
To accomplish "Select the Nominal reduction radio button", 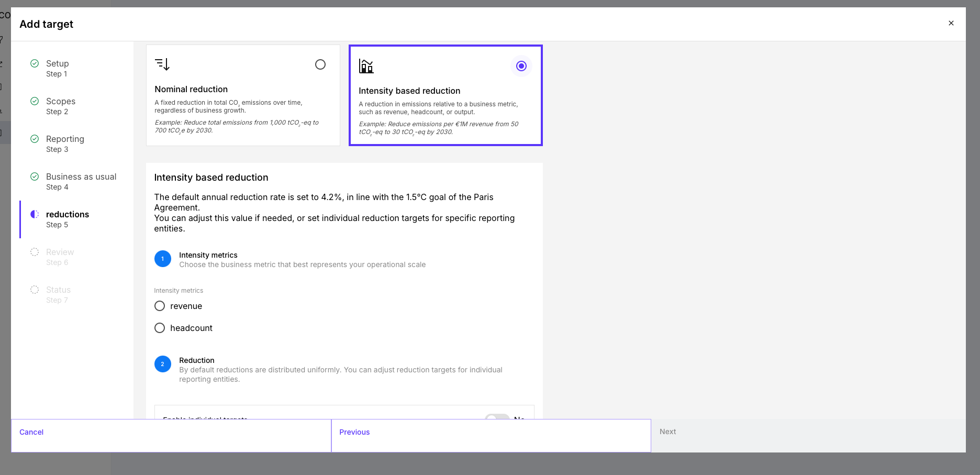I will click(320, 64).
